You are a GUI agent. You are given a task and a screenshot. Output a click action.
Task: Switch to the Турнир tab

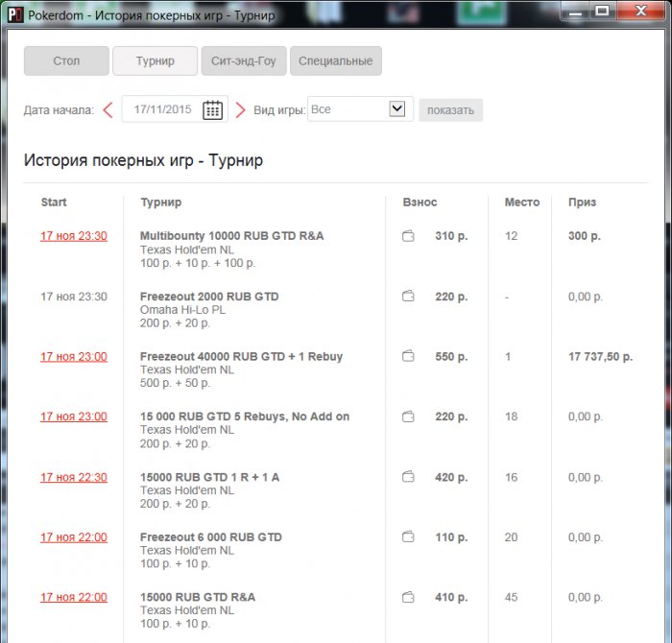click(156, 60)
